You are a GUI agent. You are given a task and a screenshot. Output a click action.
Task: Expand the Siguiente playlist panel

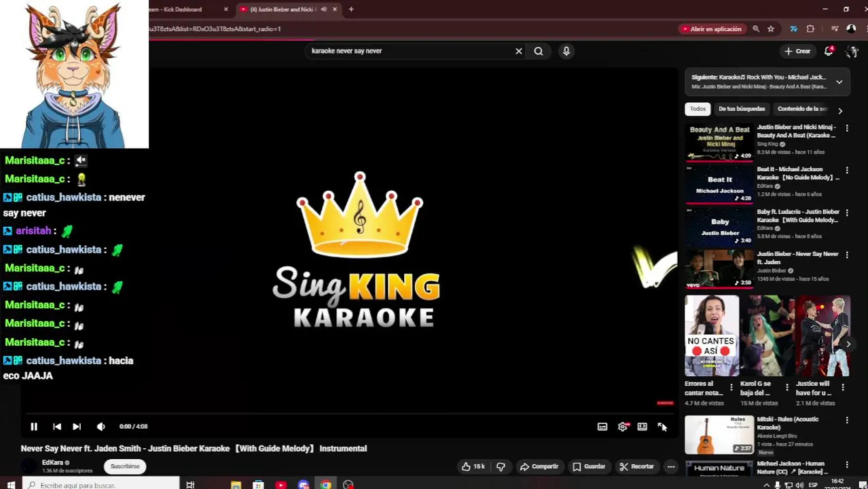(839, 82)
